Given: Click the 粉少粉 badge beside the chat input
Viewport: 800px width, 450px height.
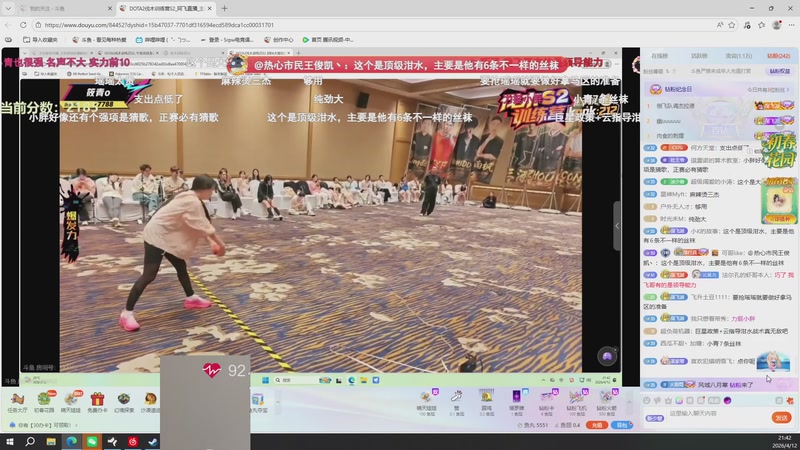Looking at the screenshot, I should (655, 418).
